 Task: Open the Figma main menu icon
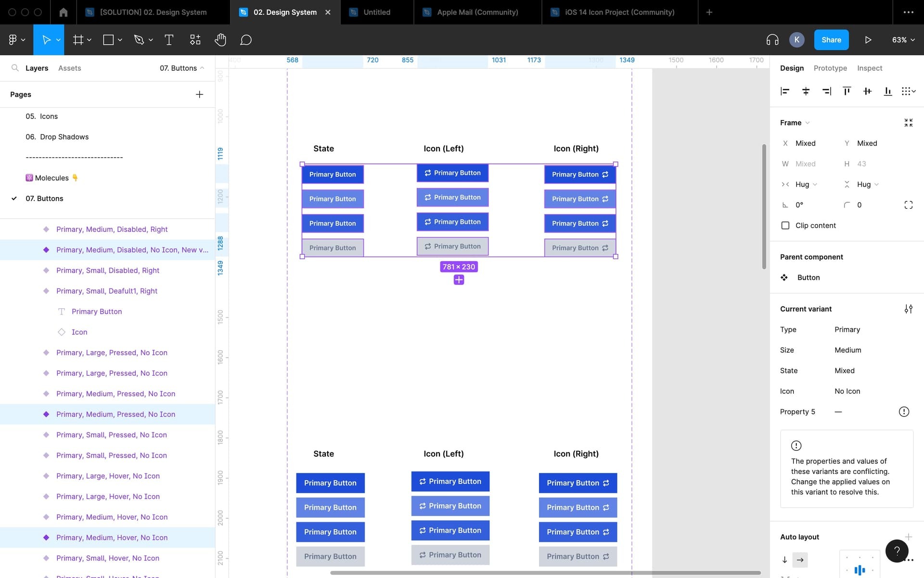point(13,39)
